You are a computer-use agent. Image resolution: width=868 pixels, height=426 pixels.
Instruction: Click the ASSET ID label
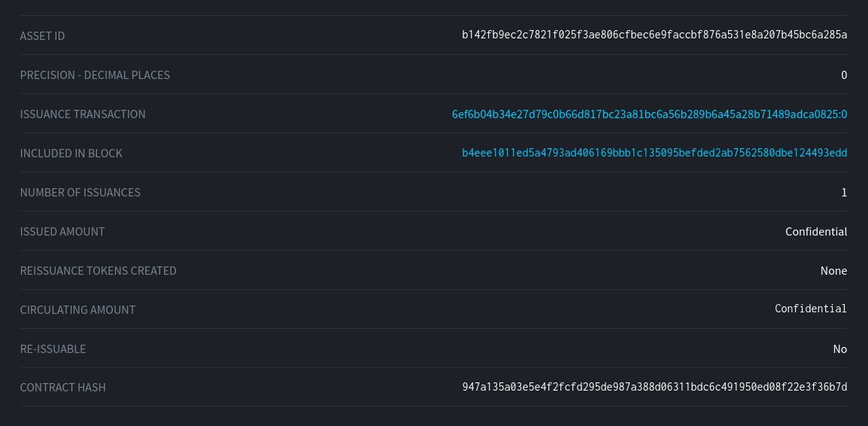click(42, 36)
